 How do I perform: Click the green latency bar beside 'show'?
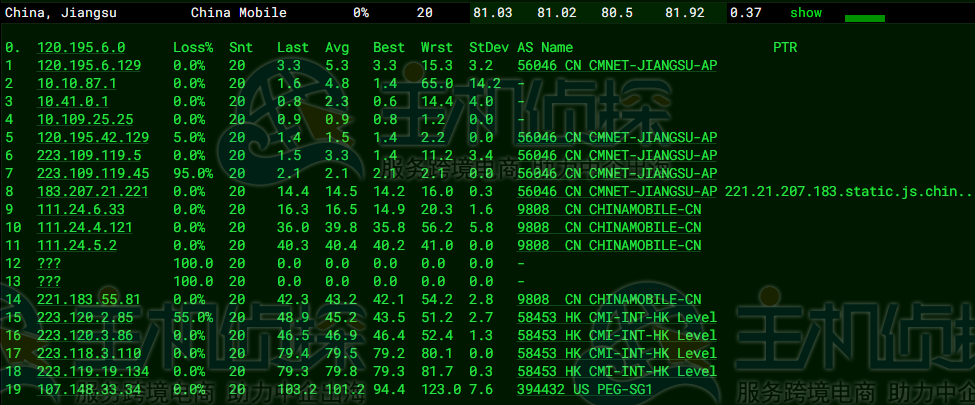click(x=865, y=19)
